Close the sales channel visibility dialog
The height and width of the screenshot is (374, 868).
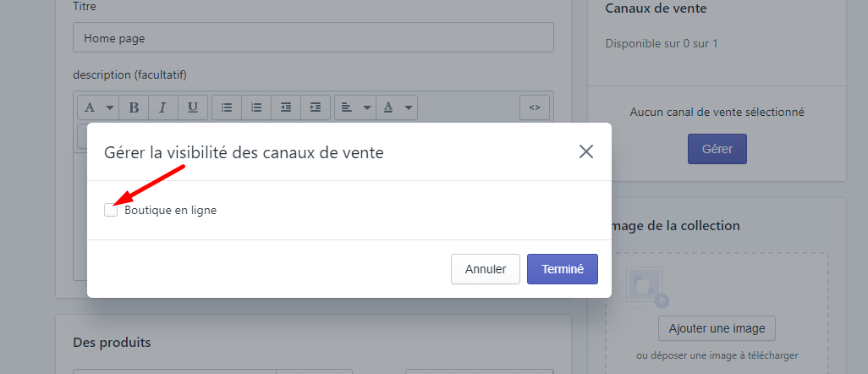click(x=586, y=151)
